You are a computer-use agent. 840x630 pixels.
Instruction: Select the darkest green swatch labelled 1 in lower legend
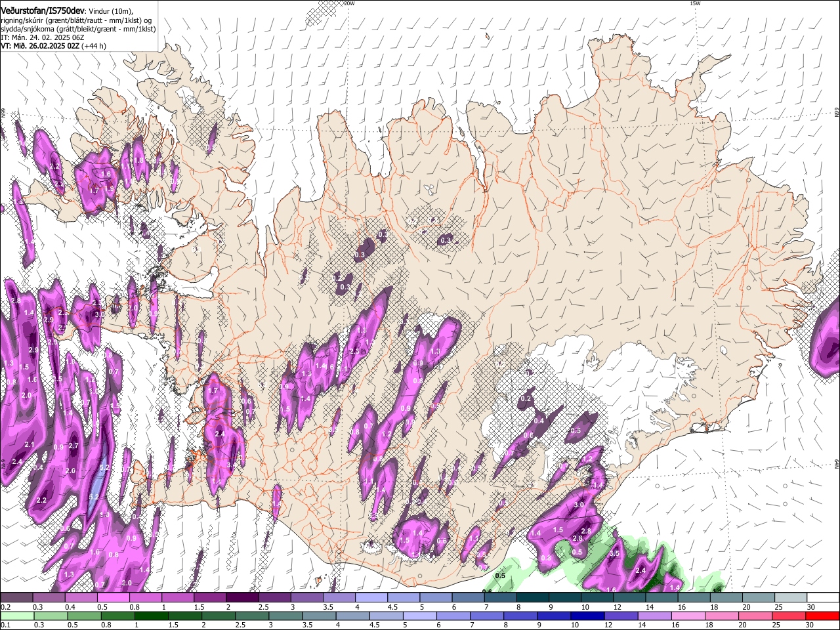(x=151, y=616)
